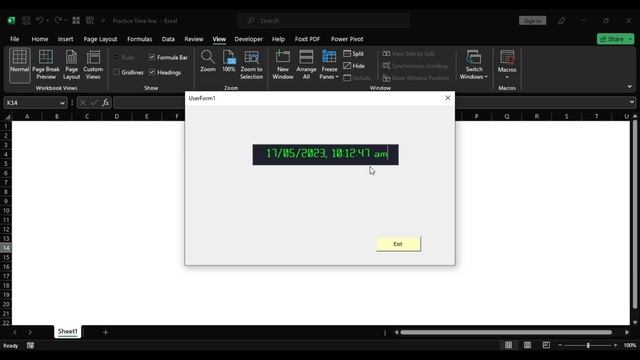
Task: Click the Redo icon
Action: (58, 20)
